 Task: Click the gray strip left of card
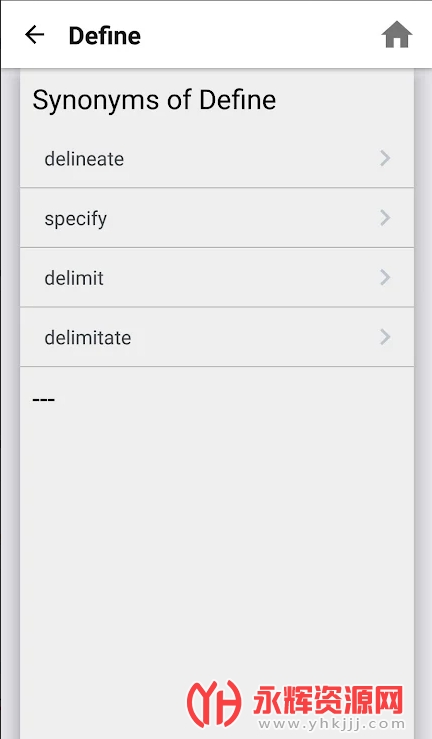click(10, 403)
